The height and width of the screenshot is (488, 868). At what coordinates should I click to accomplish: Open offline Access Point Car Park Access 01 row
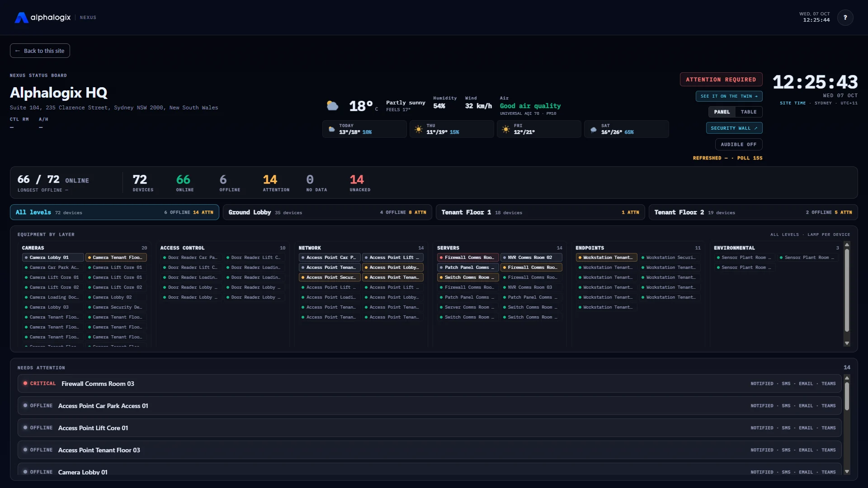429,406
